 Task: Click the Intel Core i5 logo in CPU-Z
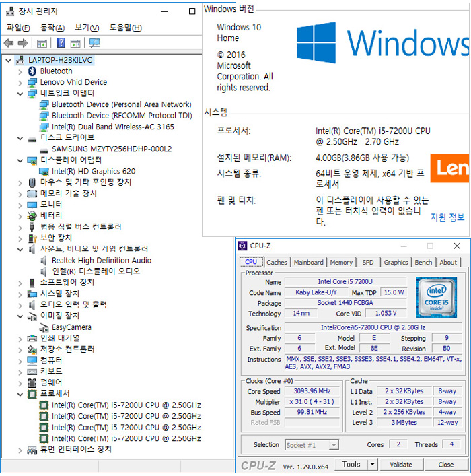coord(436,296)
